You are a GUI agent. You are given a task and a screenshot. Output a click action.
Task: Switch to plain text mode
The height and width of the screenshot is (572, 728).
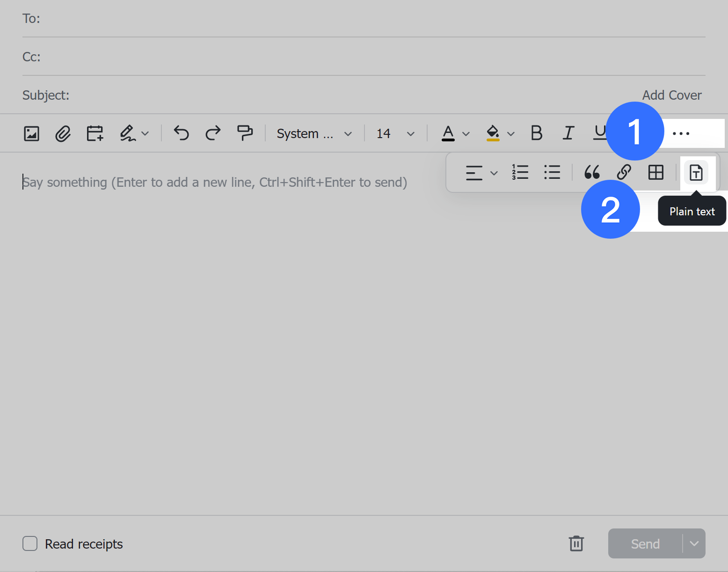coord(696,173)
